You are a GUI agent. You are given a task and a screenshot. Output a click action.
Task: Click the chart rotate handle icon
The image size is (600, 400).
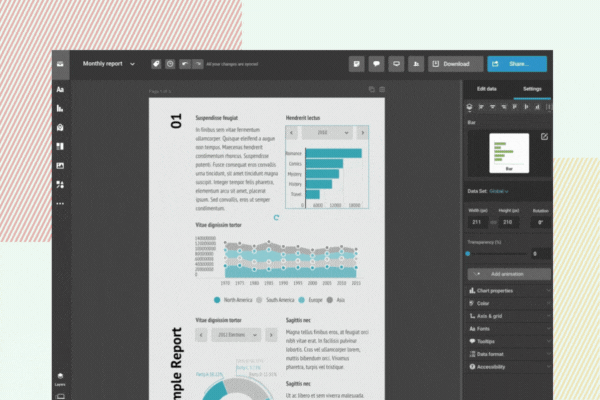click(276, 217)
